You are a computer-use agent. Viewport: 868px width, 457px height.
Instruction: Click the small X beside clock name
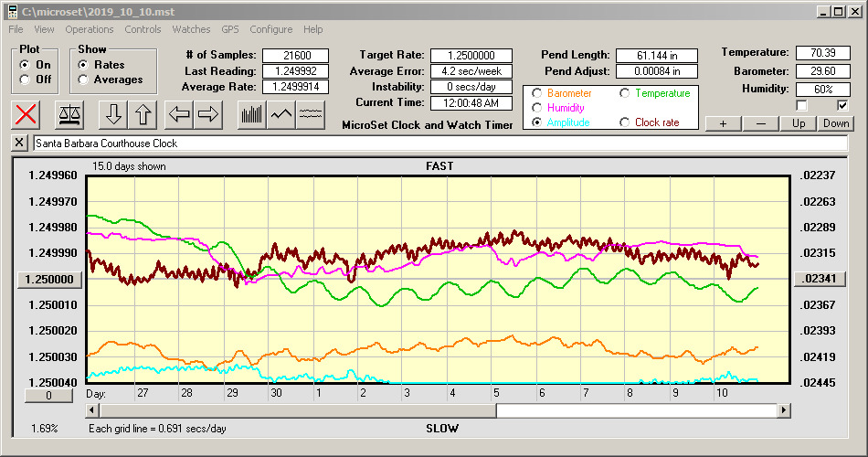click(19, 143)
